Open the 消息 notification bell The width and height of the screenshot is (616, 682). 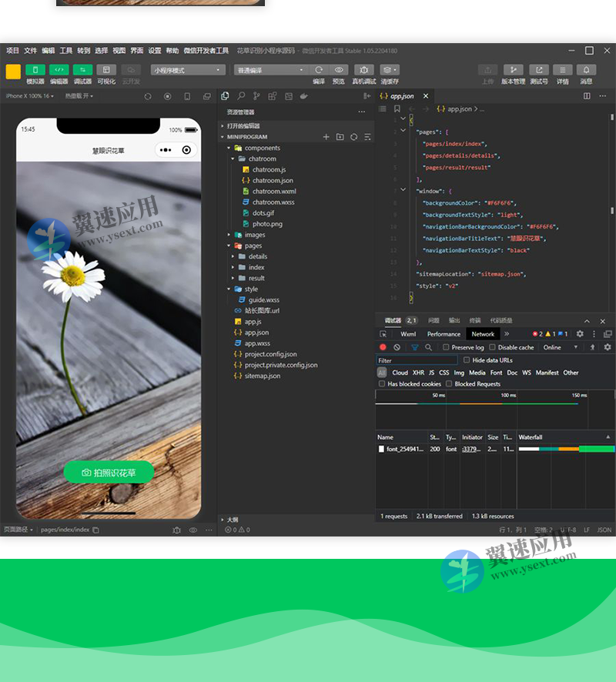(586, 70)
